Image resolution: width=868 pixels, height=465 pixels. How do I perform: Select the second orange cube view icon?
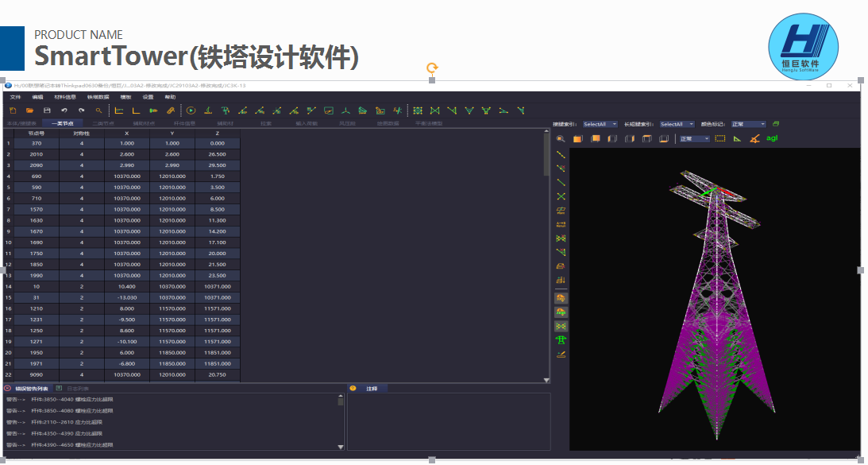coord(595,138)
